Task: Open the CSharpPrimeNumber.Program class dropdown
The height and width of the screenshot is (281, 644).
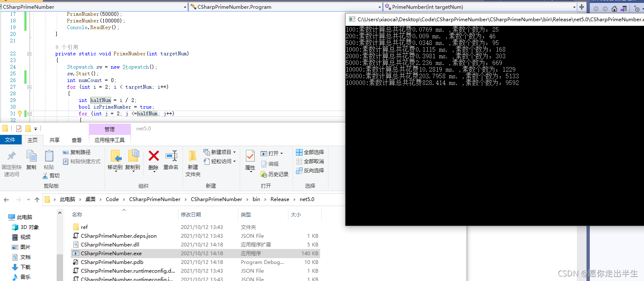Action: click(379, 7)
